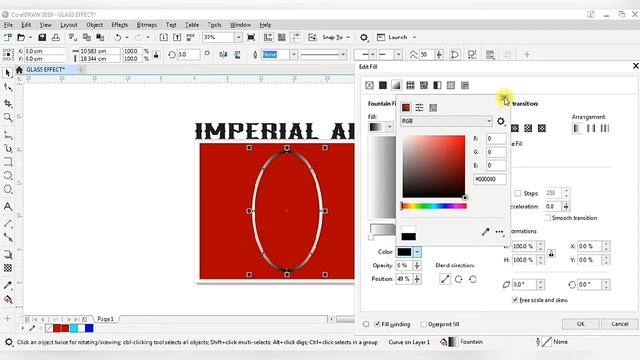Select repeat and mirror arrangement option
The image size is (640, 360).
click(x=591, y=129)
